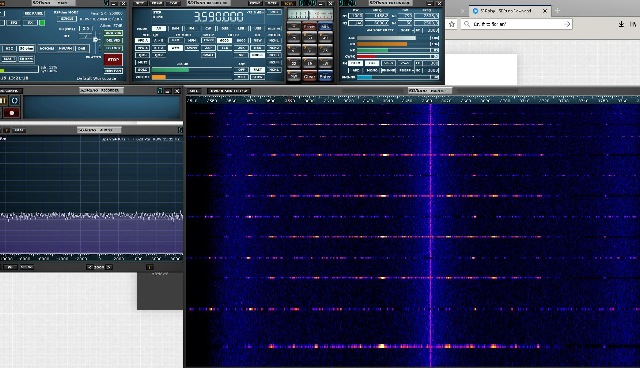Toggle the SQLC squelch button

point(142,70)
